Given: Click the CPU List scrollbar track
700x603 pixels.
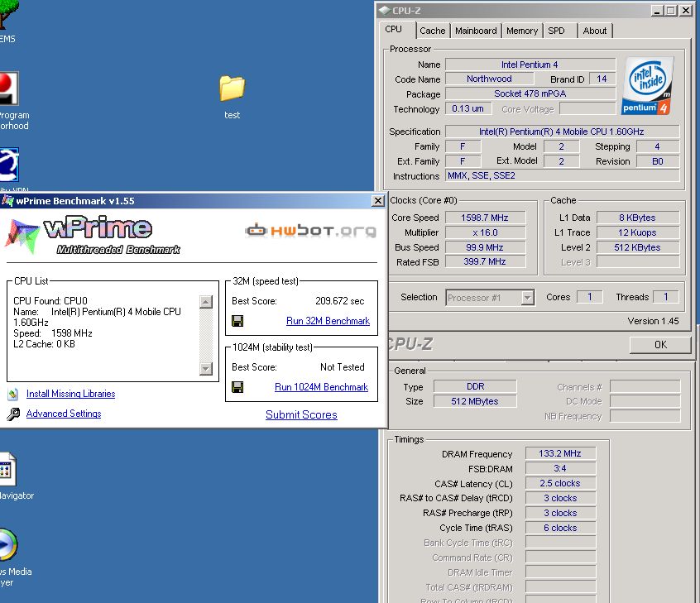Looking at the screenshot, I should coord(206,335).
